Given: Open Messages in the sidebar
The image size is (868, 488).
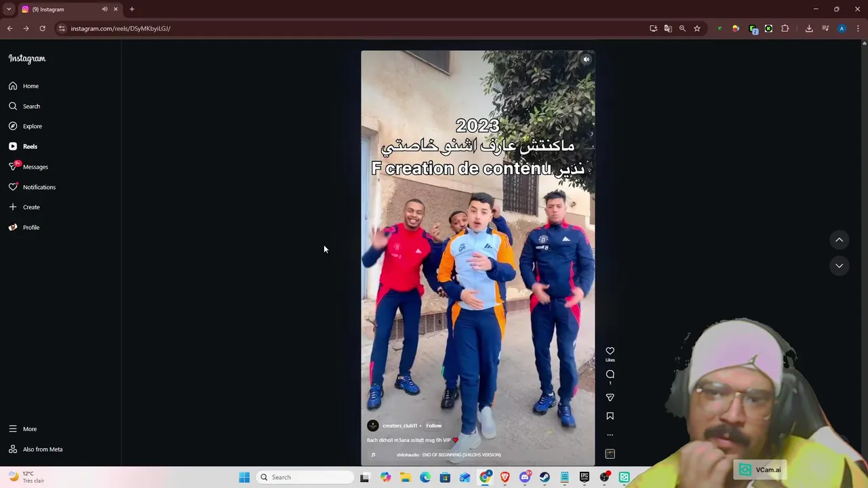Looking at the screenshot, I should coord(28,167).
